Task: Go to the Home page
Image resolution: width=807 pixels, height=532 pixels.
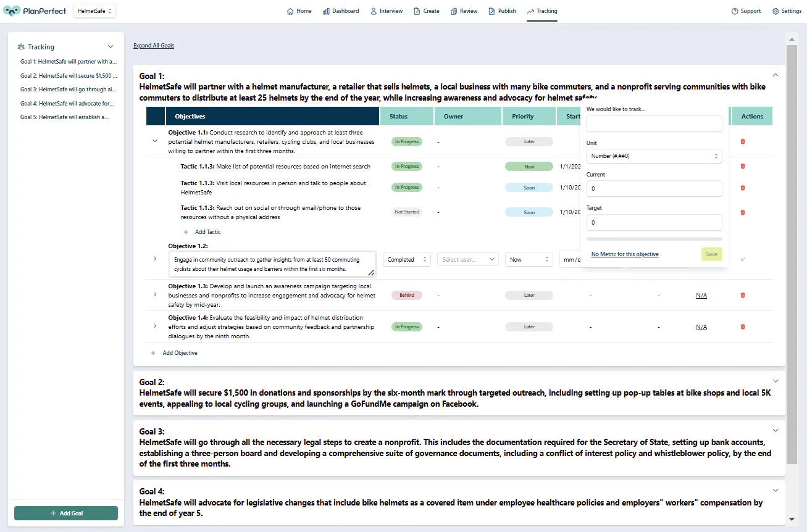Action: click(x=299, y=11)
